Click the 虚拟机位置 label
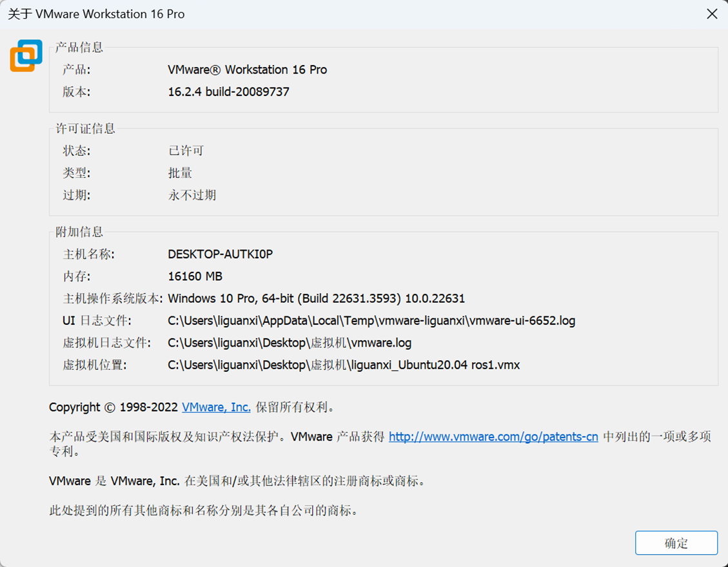Screen dimensions: 728x567 point(94,365)
